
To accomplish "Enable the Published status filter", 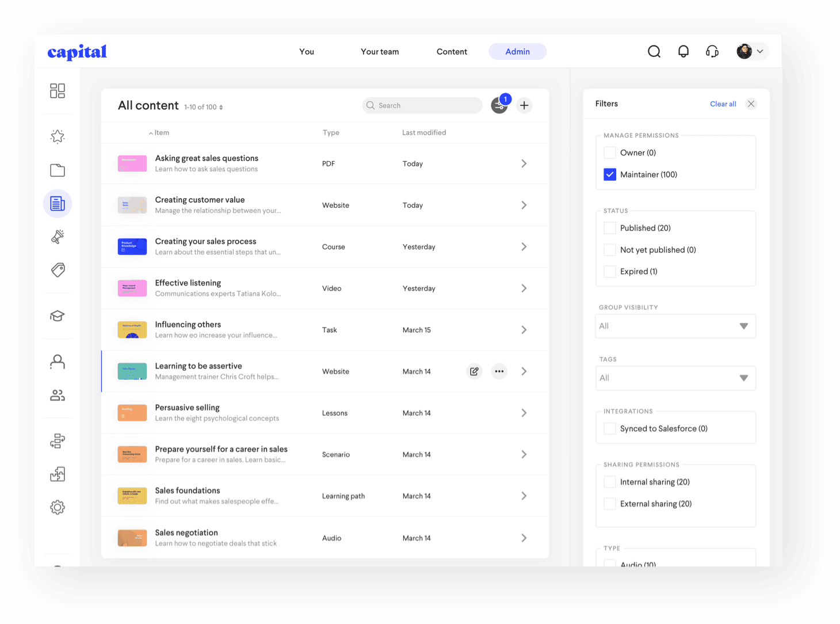I will tap(610, 227).
